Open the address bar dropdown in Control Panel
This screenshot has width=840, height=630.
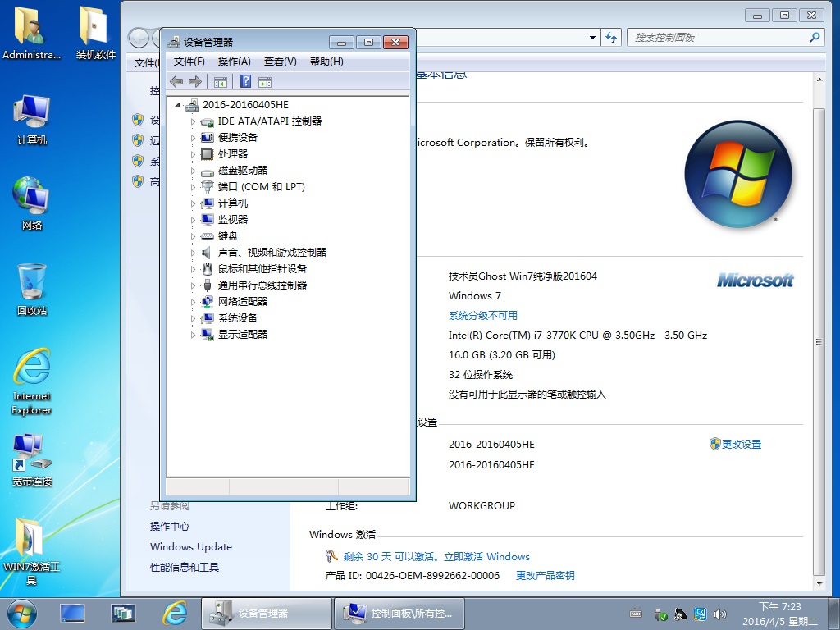[592, 38]
